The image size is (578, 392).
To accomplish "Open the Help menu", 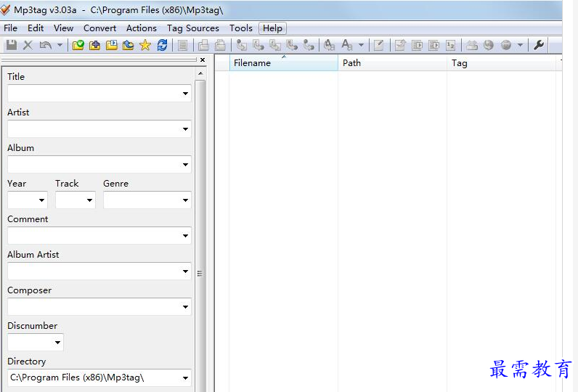I will (272, 28).
